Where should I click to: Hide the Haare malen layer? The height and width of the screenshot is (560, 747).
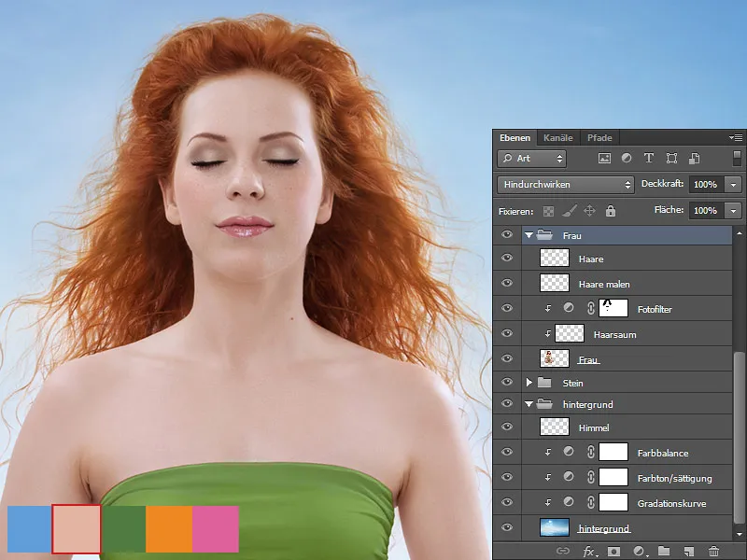point(507,283)
